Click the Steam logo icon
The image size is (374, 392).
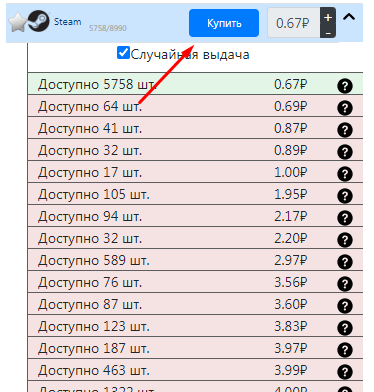(38, 21)
